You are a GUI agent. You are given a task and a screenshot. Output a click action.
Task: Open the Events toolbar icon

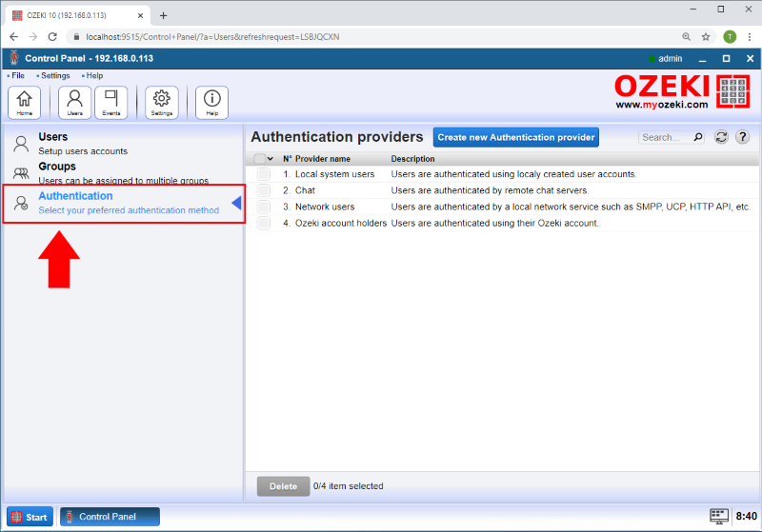[x=111, y=103]
